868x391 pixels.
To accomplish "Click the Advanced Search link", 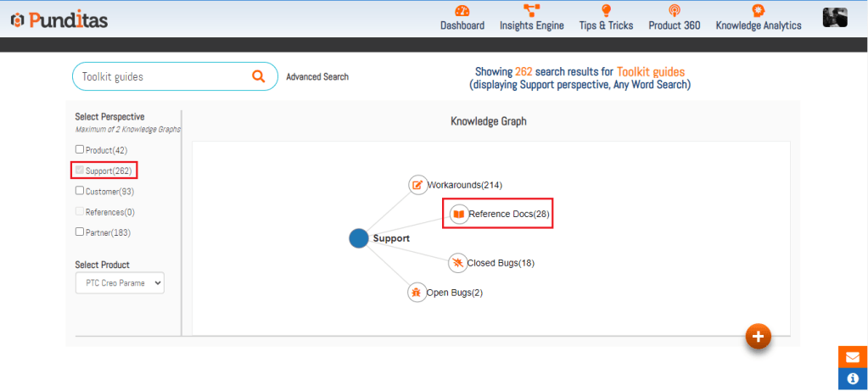I will (317, 77).
